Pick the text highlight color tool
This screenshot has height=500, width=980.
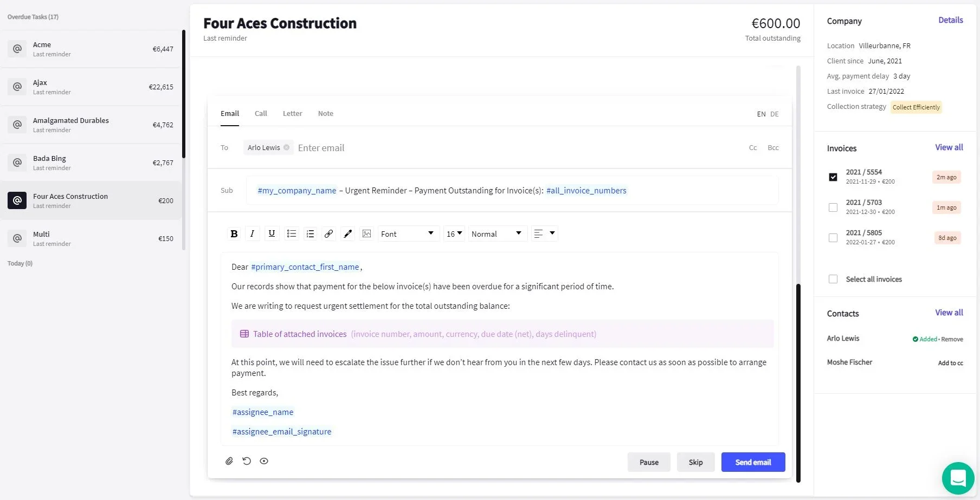coord(348,233)
